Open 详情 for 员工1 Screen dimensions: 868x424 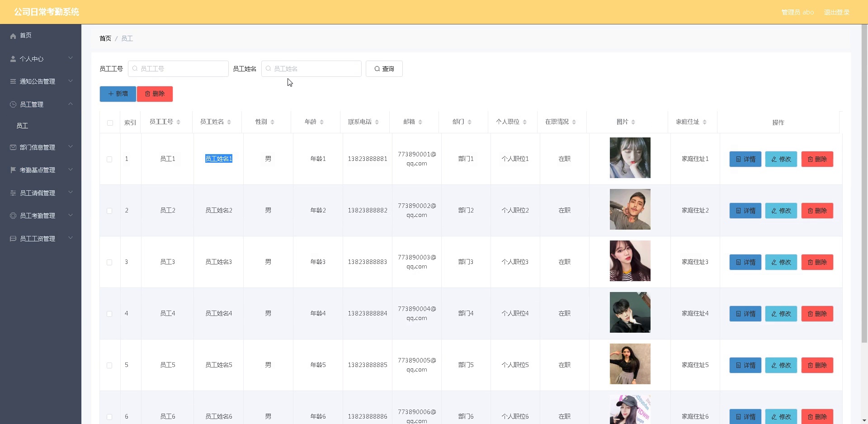click(745, 159)
